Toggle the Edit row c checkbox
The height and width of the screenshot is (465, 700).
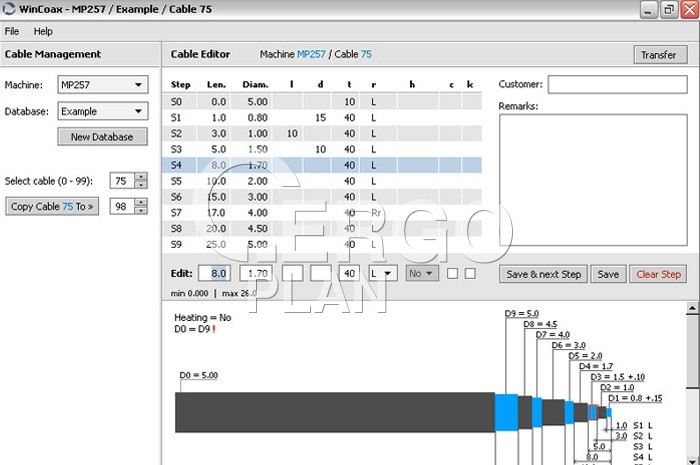[x=452, y=274]
